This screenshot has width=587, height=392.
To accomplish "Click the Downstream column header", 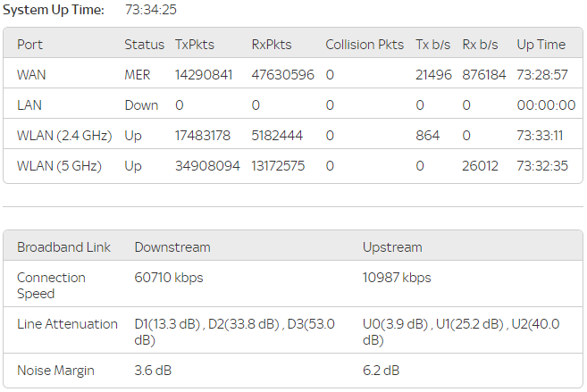I will [172, 246].
